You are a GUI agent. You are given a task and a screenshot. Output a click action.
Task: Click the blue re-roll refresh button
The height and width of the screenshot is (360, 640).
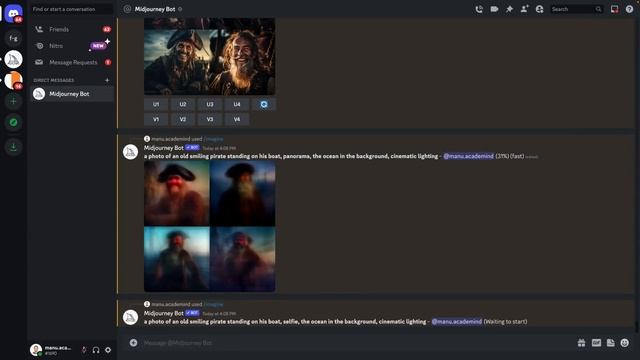click(264, 104)
